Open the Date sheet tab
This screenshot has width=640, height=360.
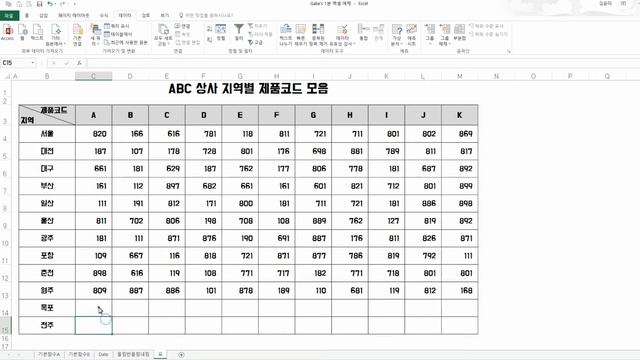(x=103, y=354)
